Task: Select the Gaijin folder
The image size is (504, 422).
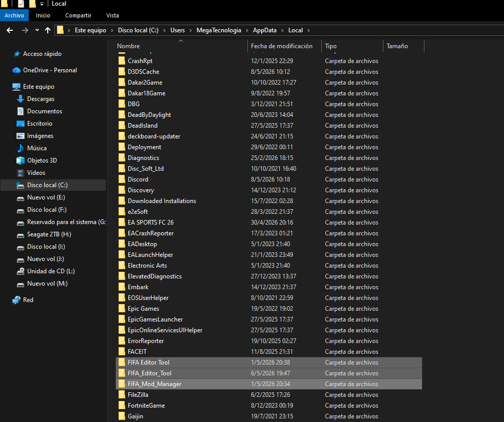Action: click(x=135, y=416)
